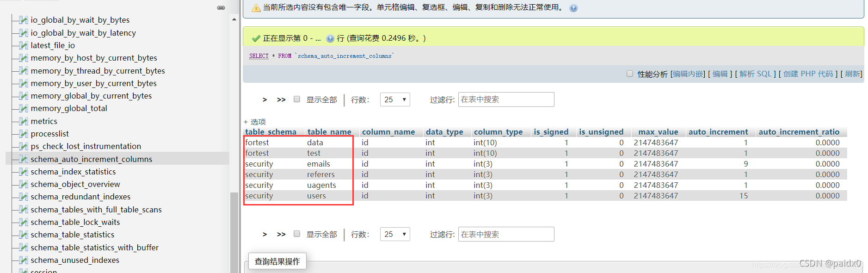Viewport: 868px width, 273px height.
Task: Click view icon beside schema_table_statistics_with_buffer
Action: coord(24,248)
